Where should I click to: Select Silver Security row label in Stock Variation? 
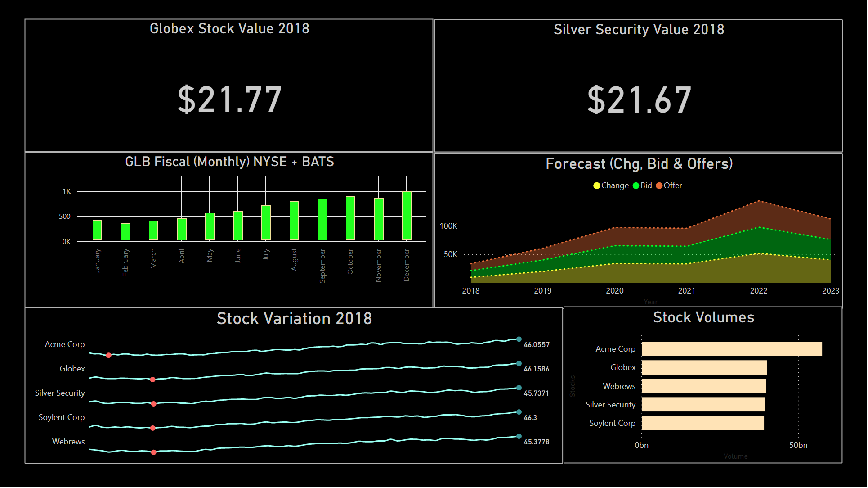click(x=60, y=393)
